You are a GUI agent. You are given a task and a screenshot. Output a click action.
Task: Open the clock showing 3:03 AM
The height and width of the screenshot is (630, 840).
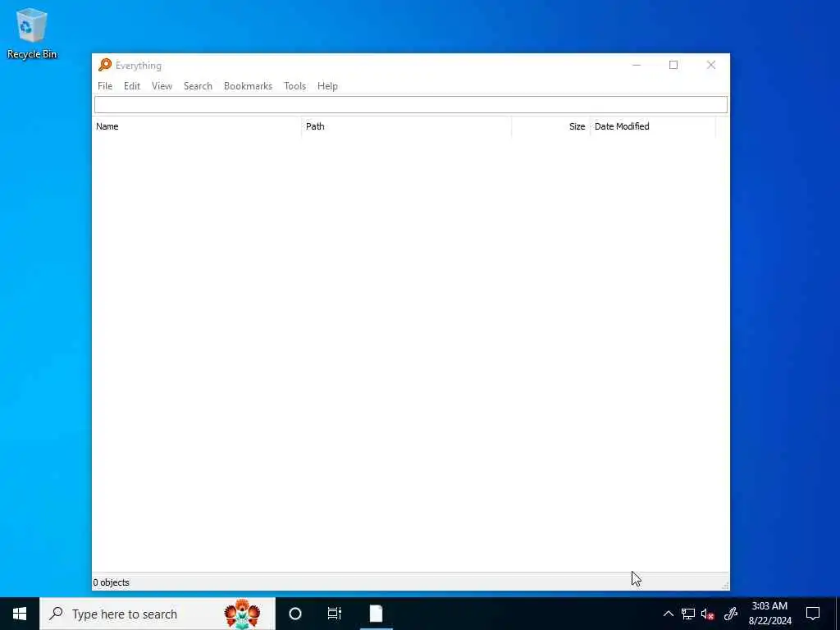coord(769,614)
